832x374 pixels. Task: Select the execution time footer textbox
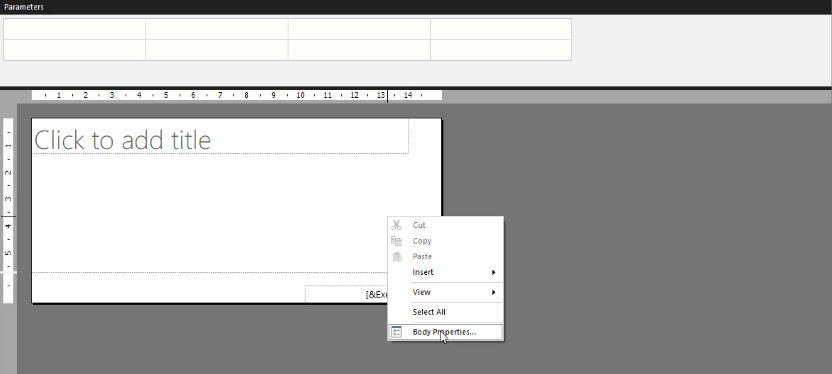click(x=346, y=294)
